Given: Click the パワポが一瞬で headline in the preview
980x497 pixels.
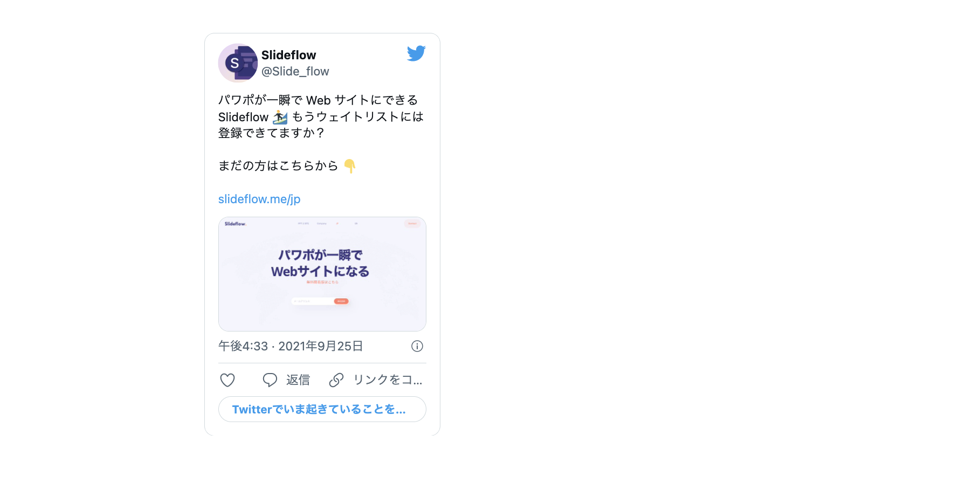Looking at the screenshot, I should 320,254.
